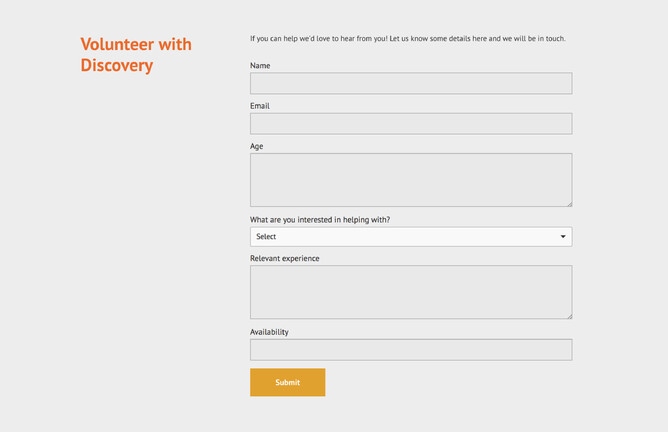Focus the Email text field
The height and width of the screenshot is (432, 668).
pos(410,123)
